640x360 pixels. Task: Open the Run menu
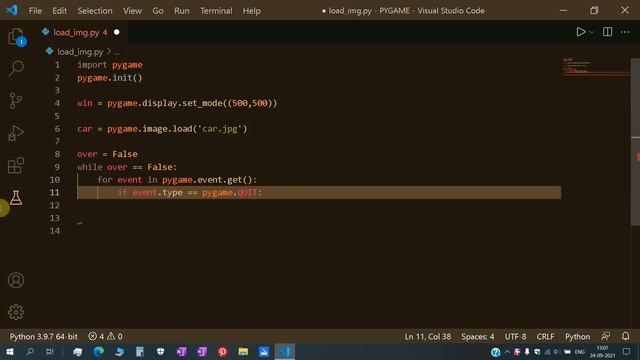pyautogui.click(x=182, y=11)
